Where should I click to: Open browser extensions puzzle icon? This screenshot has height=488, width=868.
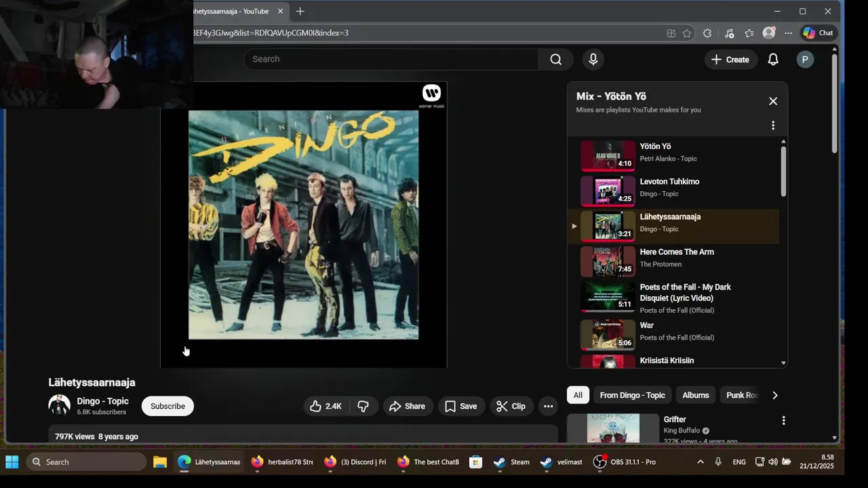click(707, 33)
